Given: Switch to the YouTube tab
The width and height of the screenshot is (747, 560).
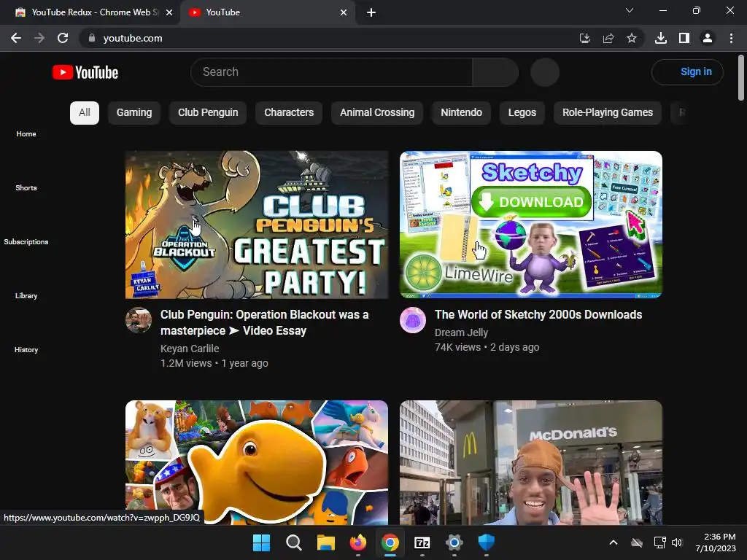Looking at the screenshot, I should click(267, 12).
